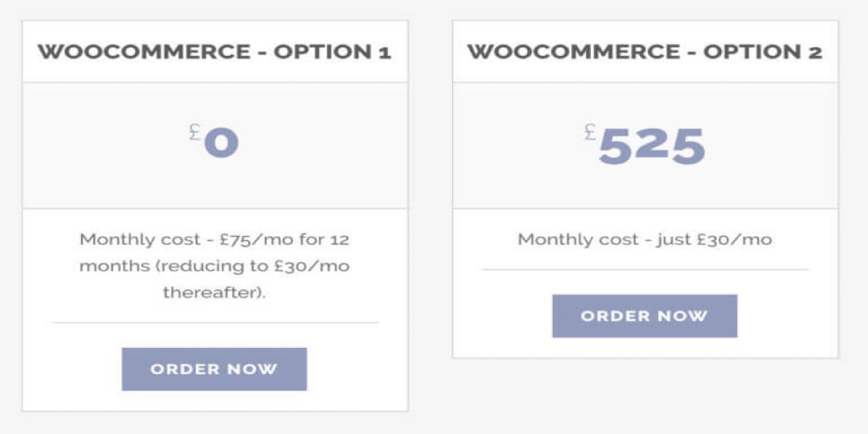Click the pound symbol beside the 525 price

tap(590, 132)
